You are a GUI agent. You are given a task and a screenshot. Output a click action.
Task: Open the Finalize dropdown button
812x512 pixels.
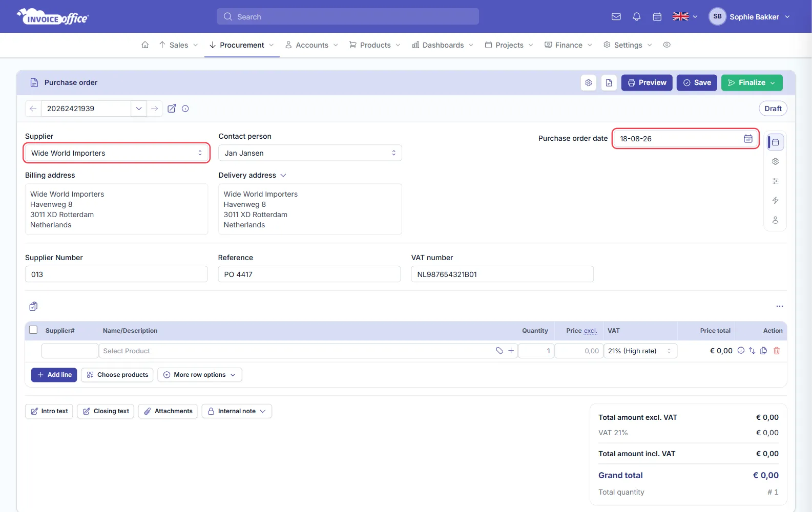click(x=752, y=83)
